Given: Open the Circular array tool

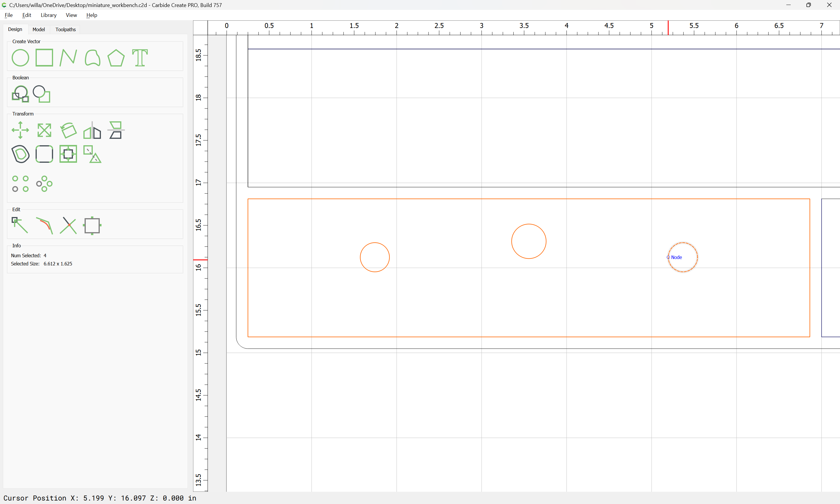Looking at the screenshot, I should pos(44,184).
